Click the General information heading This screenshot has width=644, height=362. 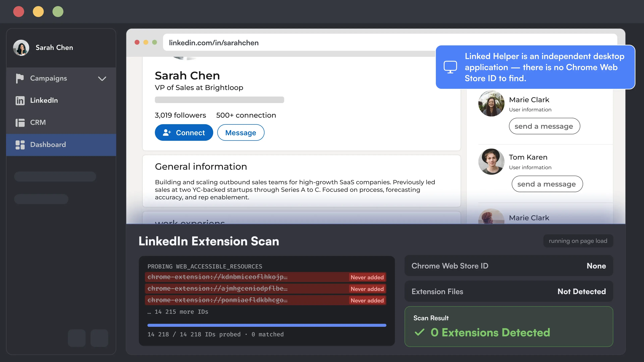[201, 167]
